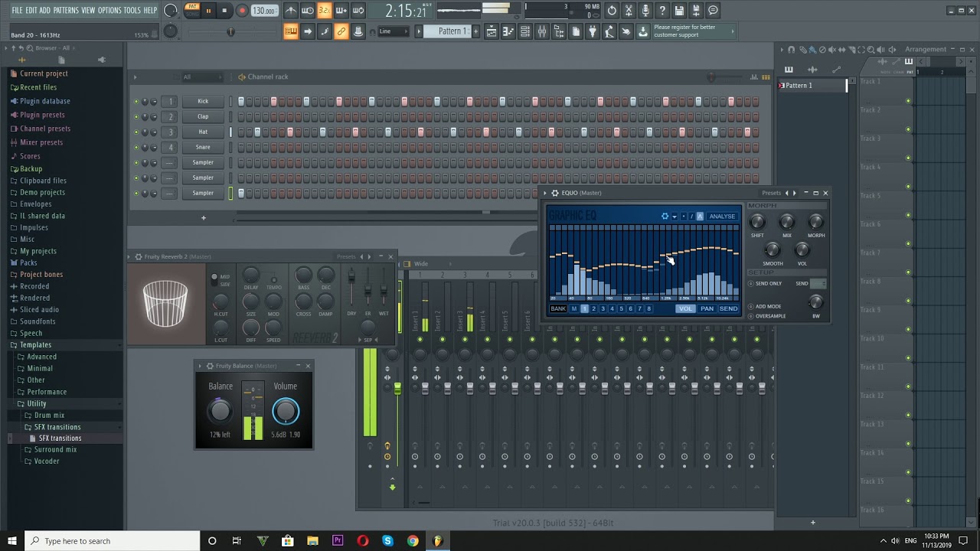Open the mixer view icon
980x551 pixels.
click(x=542, y=31)
